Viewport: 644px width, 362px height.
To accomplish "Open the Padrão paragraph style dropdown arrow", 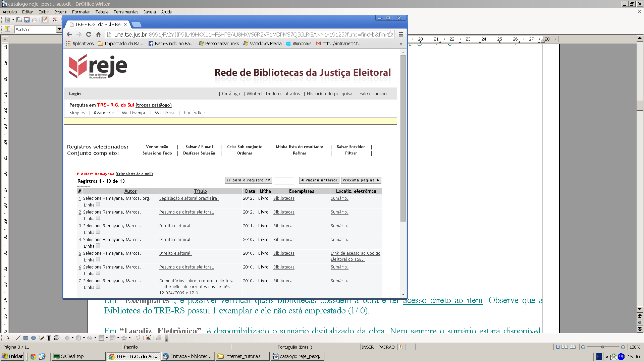I will [59, 29].
